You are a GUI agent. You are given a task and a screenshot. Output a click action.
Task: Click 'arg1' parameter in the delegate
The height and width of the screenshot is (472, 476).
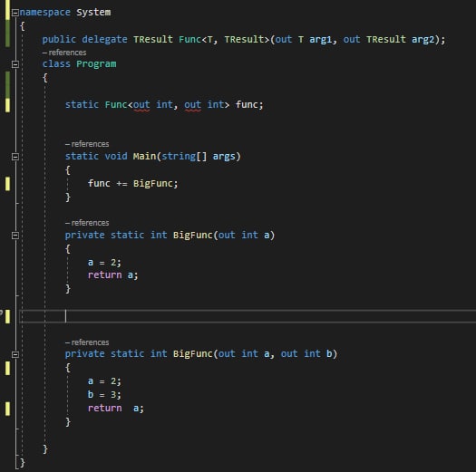[321, 40]
